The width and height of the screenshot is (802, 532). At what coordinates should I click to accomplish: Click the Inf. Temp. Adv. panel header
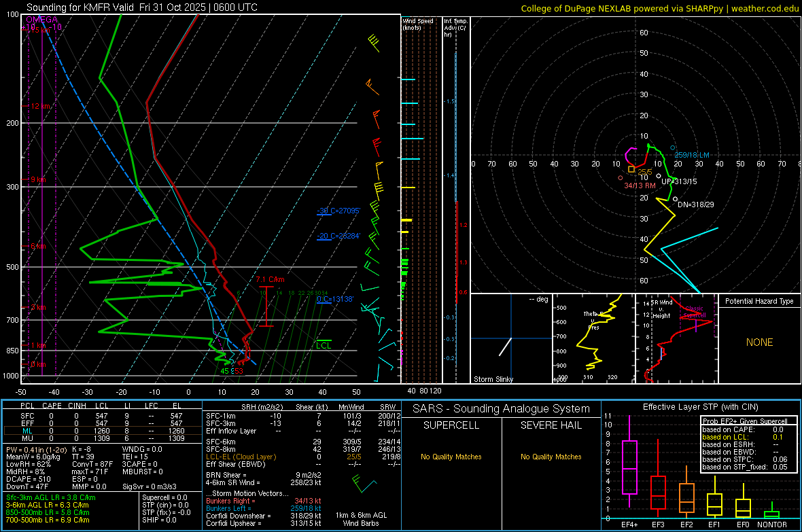[x=455, y=28]
